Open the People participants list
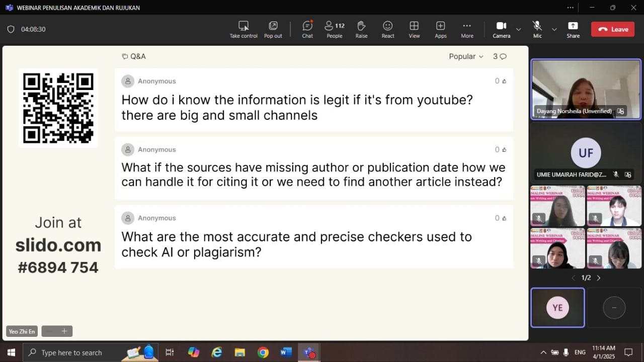This screenshot has width=644, height=362. (x=334, y=29)
